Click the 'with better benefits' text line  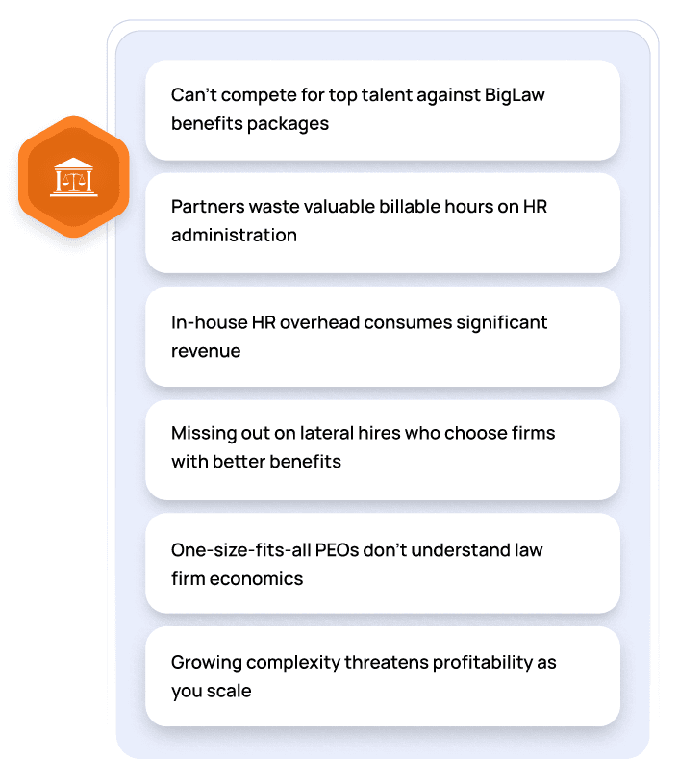256,462
